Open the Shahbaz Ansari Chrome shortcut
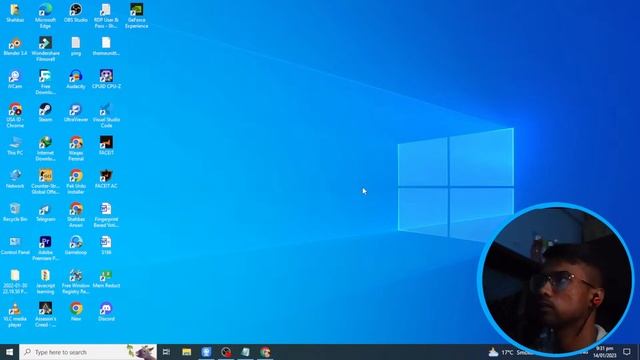Screen dimensions: 640x360 click(x=76, y=215)
